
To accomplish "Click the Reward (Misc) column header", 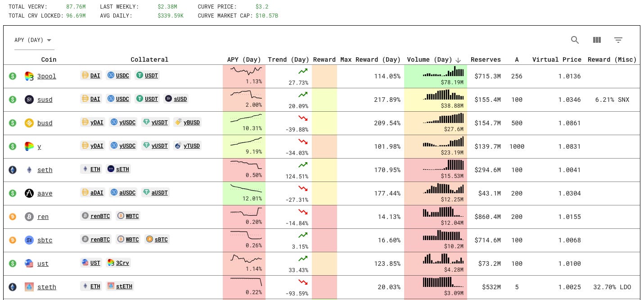I will (612, 59).
